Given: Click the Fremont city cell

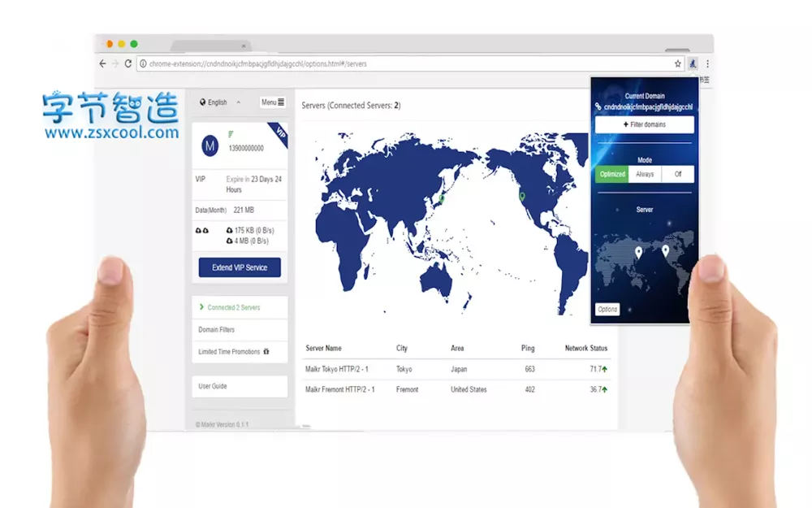Looking at the screenshot, I should 407,389.
